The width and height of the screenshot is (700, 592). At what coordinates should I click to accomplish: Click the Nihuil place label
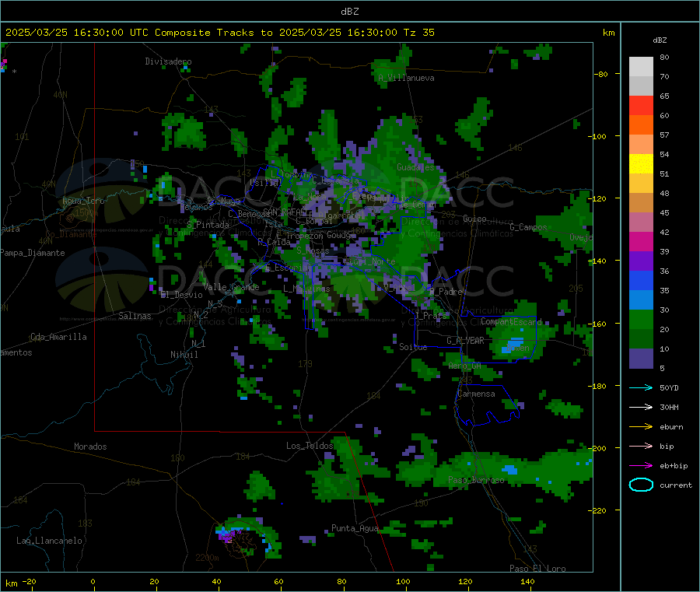(184, 355)
